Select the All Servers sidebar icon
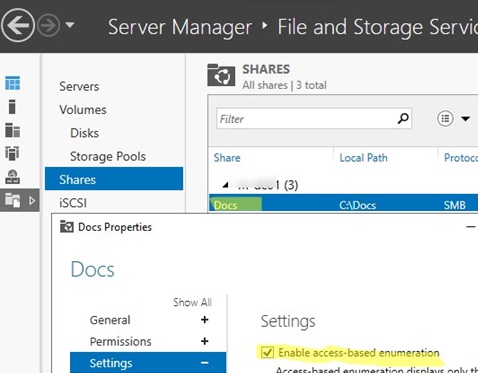The width and height of the screenshot is (478, 373). point(13,130)
